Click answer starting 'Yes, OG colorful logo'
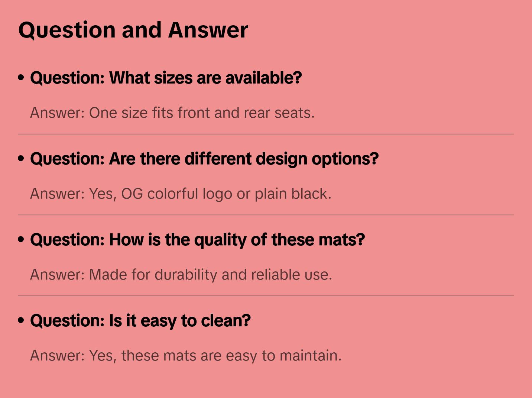 [x=181, y=194]
